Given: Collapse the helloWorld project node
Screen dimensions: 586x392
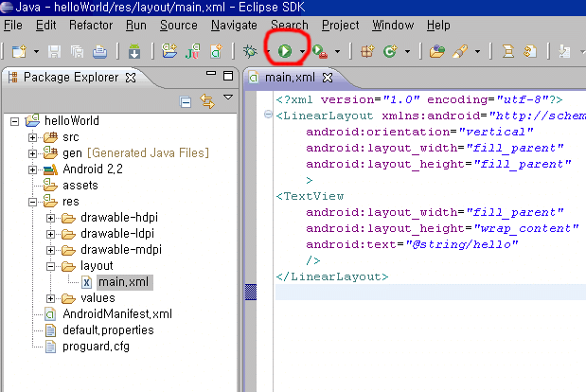Looking at the screenshot, I should 14,121.
